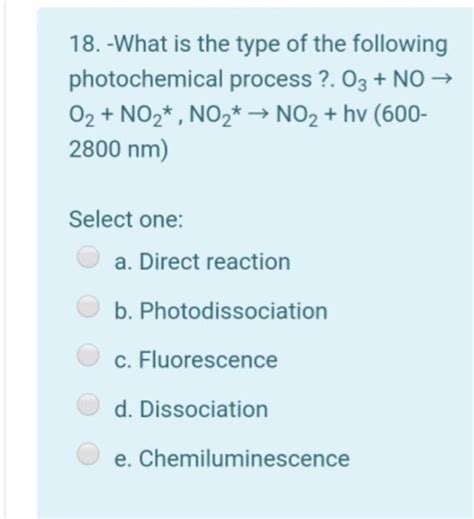Click the 'e. Chemiluminescence' answer text

pos(232,458)
